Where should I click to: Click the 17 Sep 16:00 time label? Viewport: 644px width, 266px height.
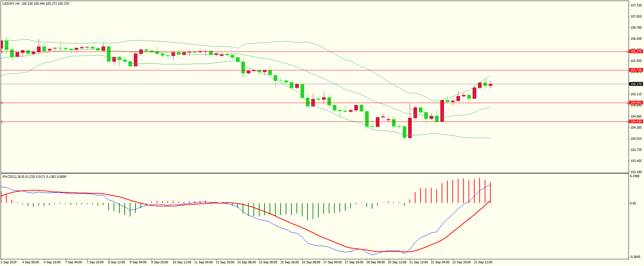(354, 262)
